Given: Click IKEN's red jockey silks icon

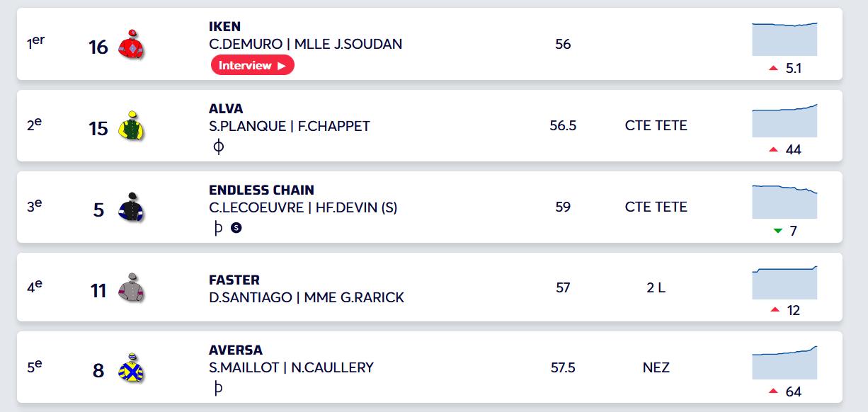Looking at the screenshot, I should pos(132,45).
